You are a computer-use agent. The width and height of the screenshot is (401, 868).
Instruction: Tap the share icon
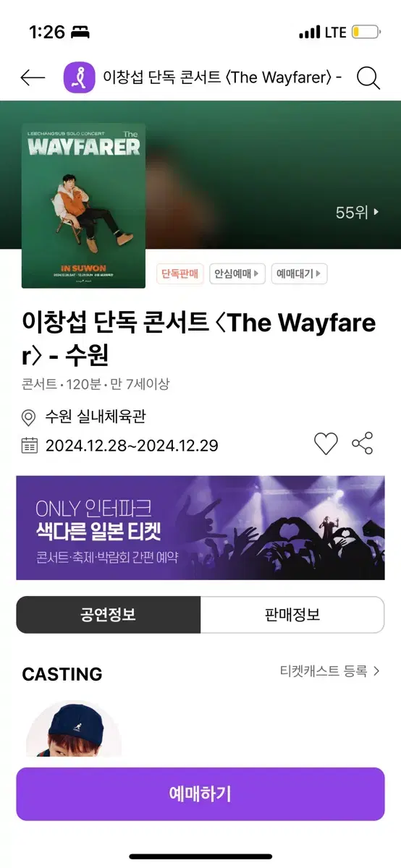tap(363, 443)
